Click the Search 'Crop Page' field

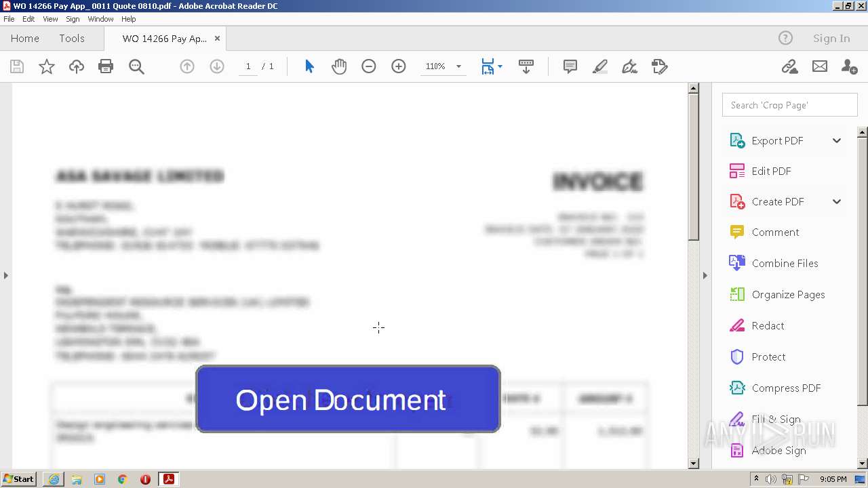(790, 105)
